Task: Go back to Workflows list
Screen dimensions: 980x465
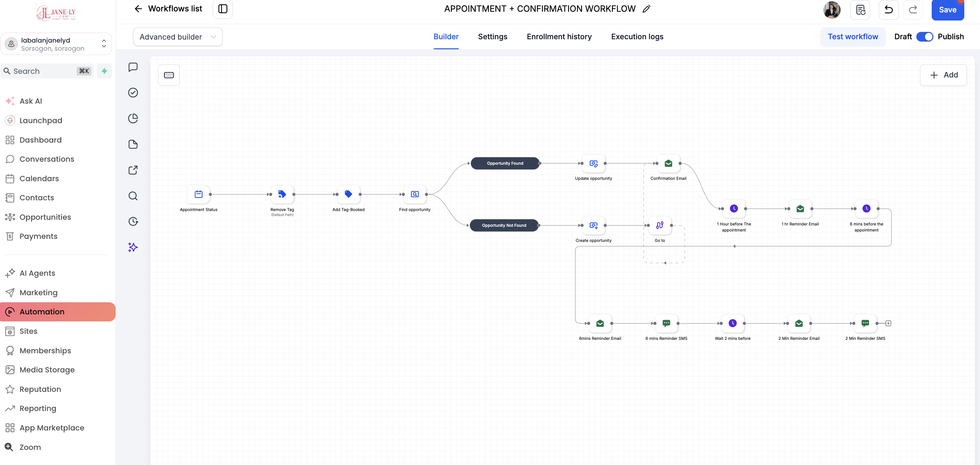Action: [168, 9]
